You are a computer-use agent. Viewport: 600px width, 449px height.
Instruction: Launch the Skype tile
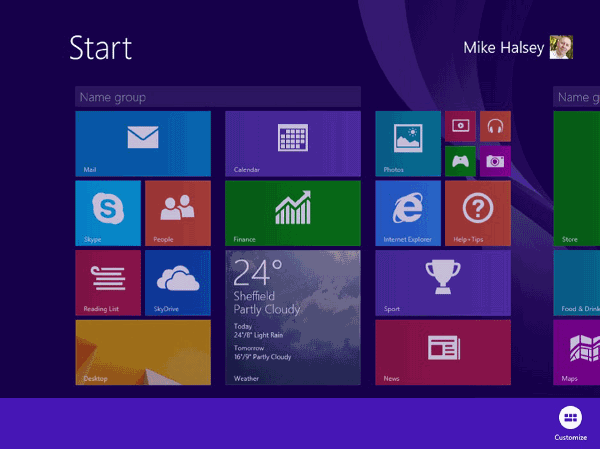coord(107,212)
